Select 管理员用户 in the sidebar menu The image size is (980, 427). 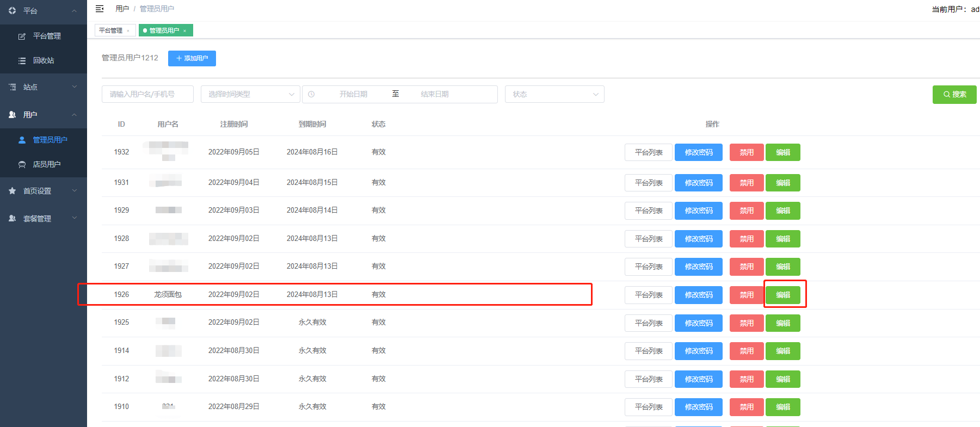50,140
